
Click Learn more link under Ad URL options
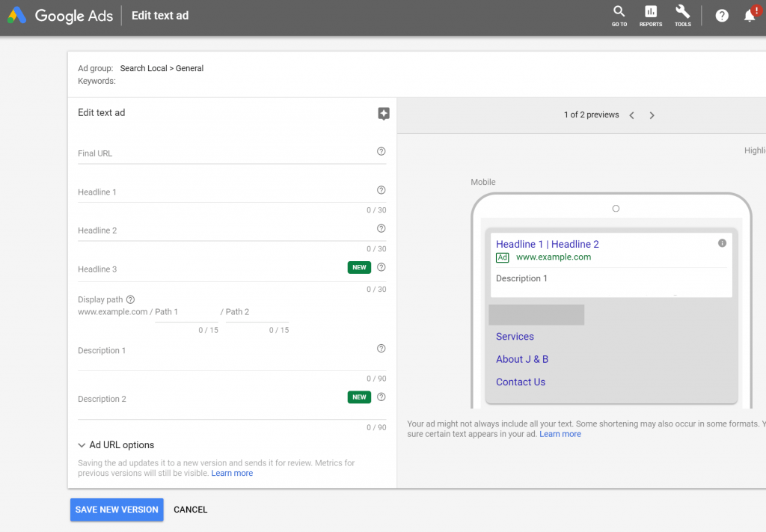click(232, 474)
